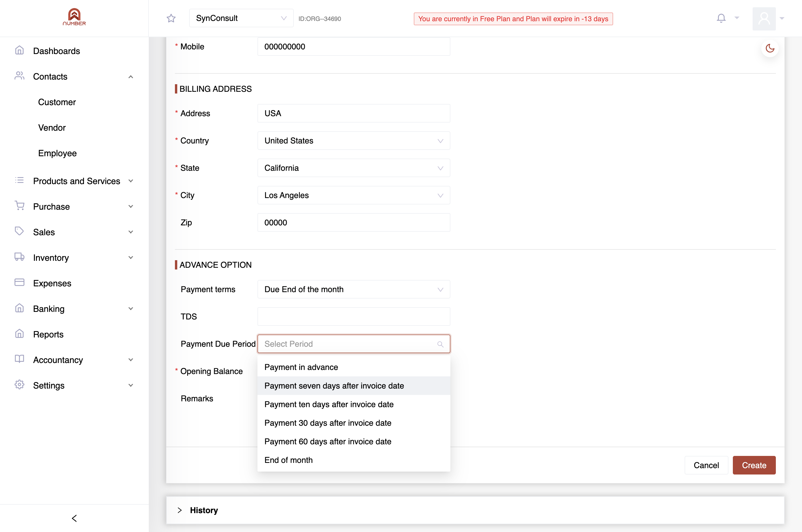Expand the Inventory submenu chevron
The height and width of the screenshot is (532, 802).
131,258
